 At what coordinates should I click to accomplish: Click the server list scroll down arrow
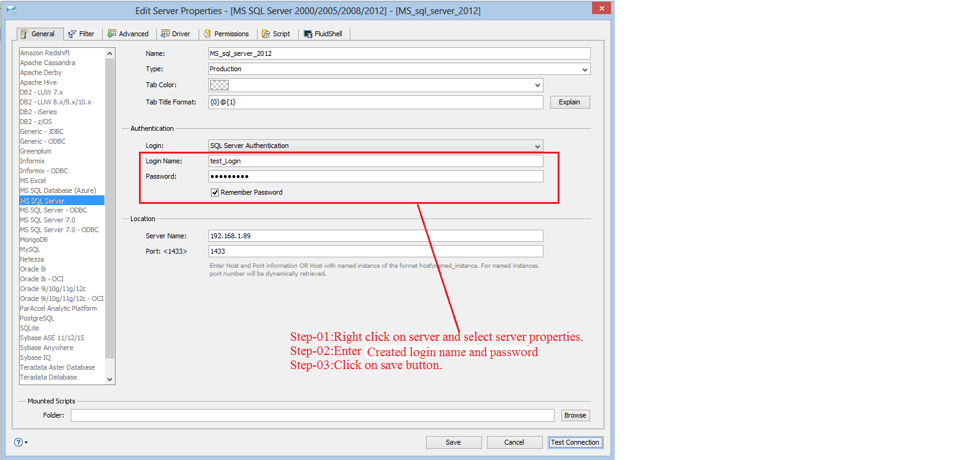pyautogui.click(x=110, y=379)
